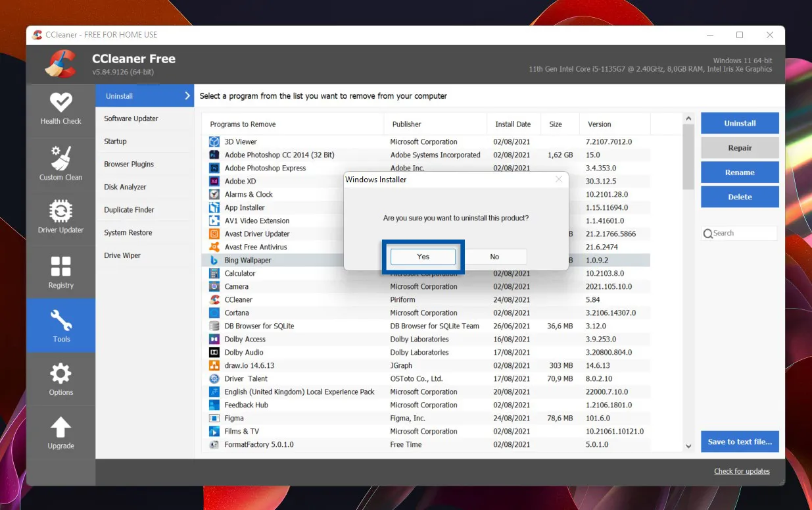Open the Startup tool tab

(x=115, y=141)
